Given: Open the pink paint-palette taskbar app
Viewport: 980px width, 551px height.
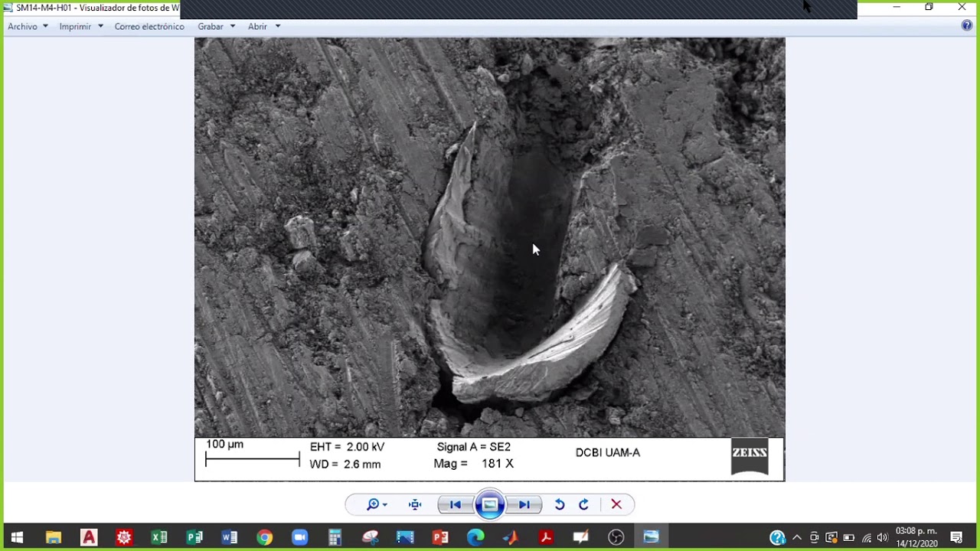Looking at the screenshot, I should click(371, 537).
